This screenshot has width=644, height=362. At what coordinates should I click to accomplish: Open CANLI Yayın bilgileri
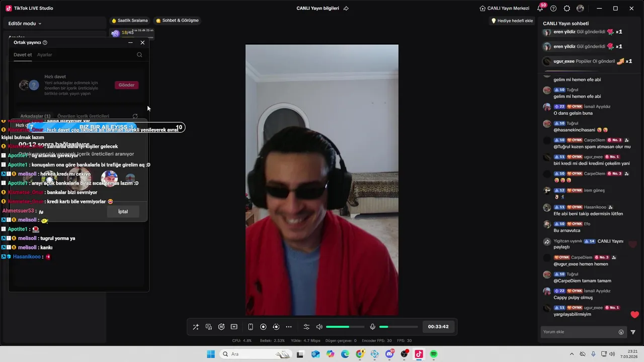pos(317,9)
